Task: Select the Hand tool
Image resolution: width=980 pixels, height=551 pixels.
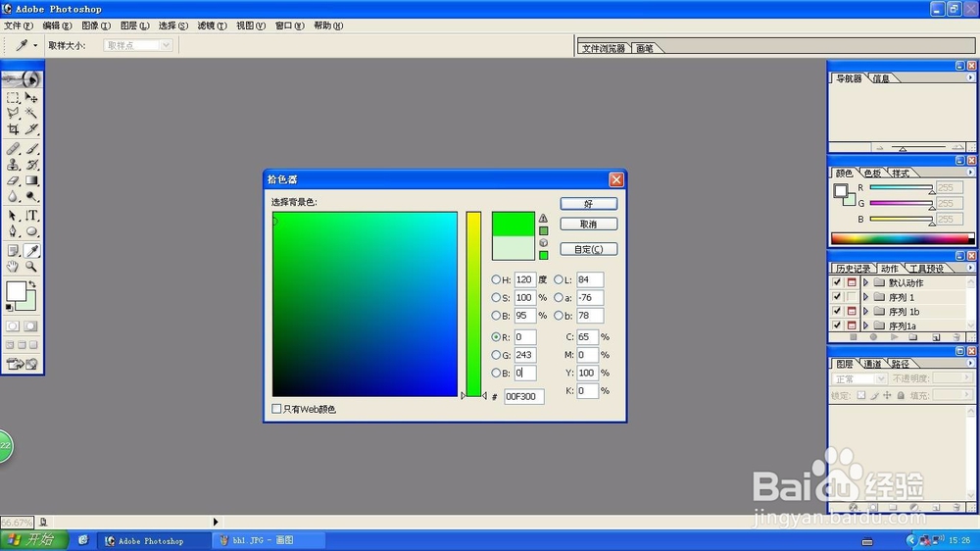Action: [13, 267]
